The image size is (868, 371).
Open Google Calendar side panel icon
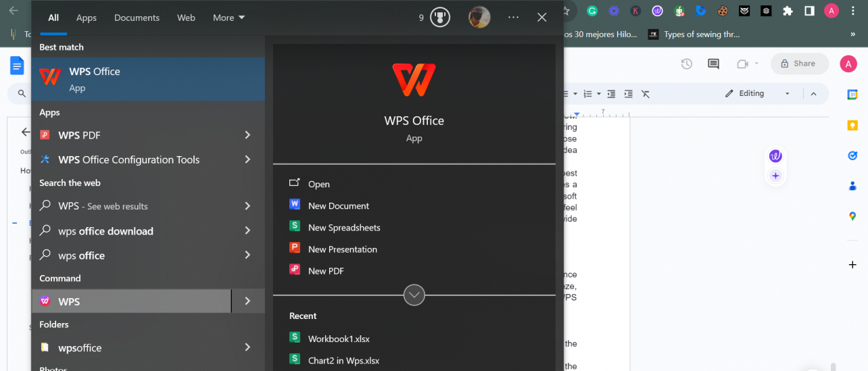click(852, 95)
